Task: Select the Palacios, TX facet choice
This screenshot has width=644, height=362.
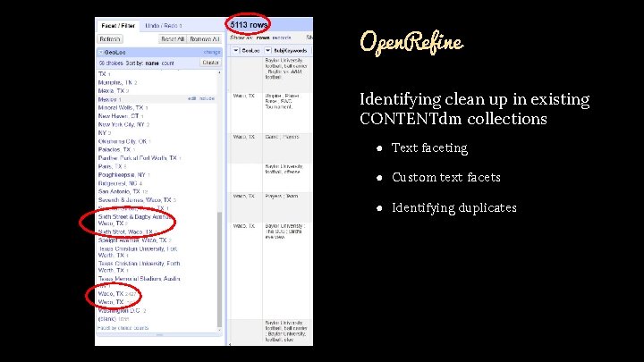Action: tap(114, 149)
